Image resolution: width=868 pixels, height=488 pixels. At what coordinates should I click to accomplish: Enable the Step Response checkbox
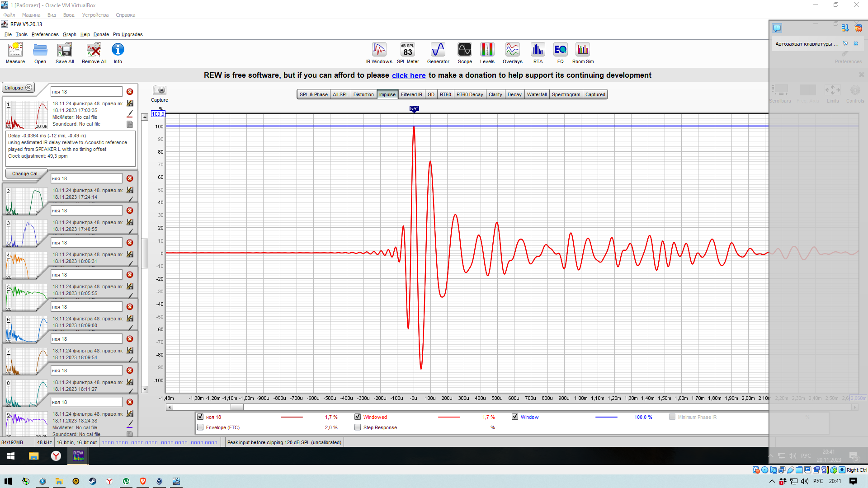[358, 427]
